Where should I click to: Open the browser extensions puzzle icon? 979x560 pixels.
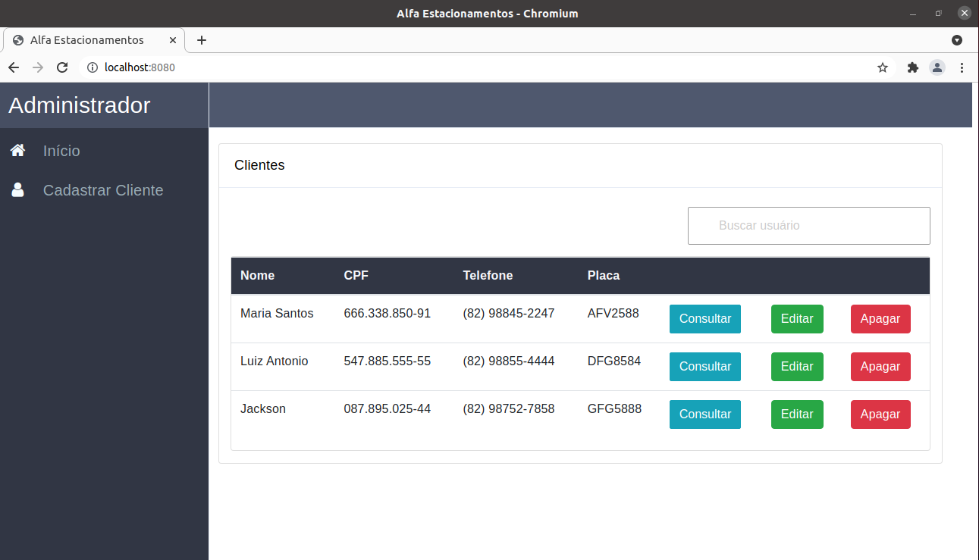click(x=912, y=67)
